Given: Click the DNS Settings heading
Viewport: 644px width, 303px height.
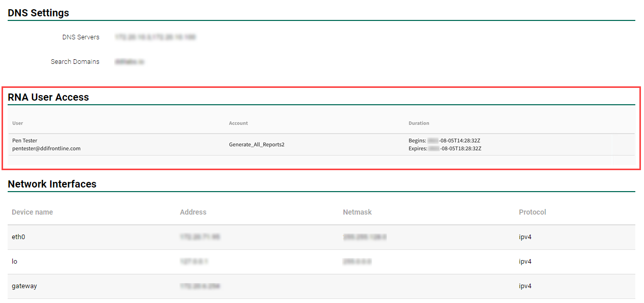Looking at the screenshot, I should [x=38, y=13].
